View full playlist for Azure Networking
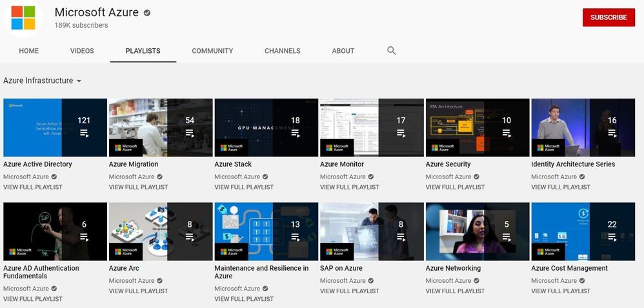Image resolution: width=644 pixels, height=308 pixels. pyautogui.click(x=455, y=291)
